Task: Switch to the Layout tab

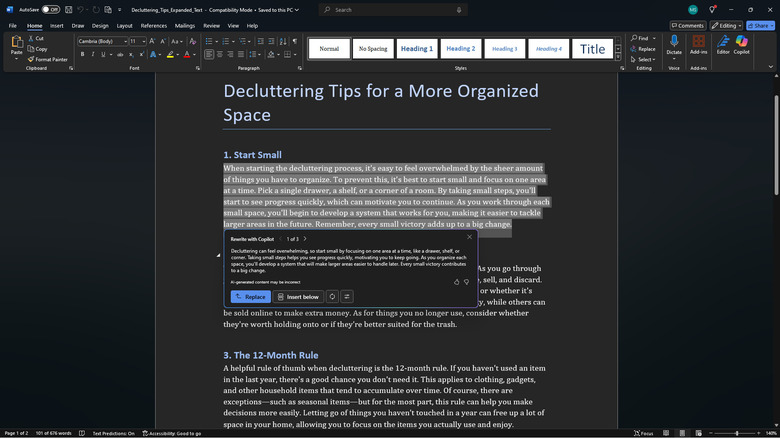Action: pos(124,25)
